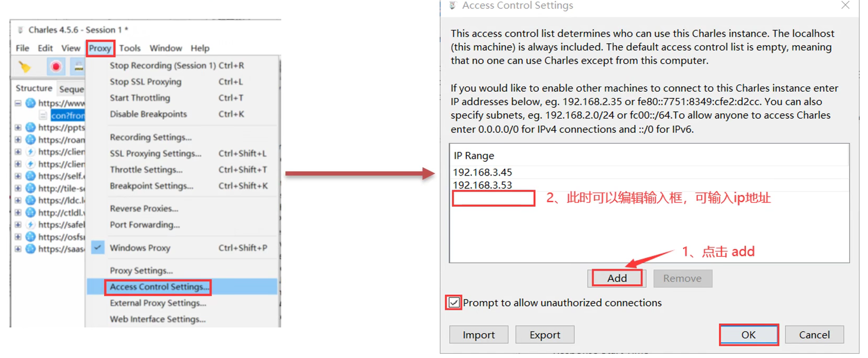
Task: Close the Access Control Settings dialog
Action: [845, 5]
